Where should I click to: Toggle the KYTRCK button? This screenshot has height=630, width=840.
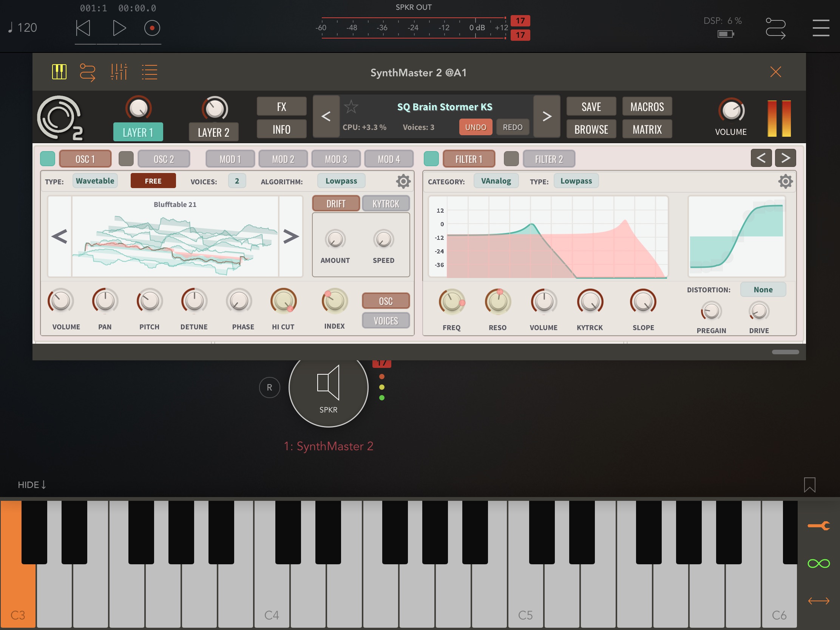click(386, 204)
